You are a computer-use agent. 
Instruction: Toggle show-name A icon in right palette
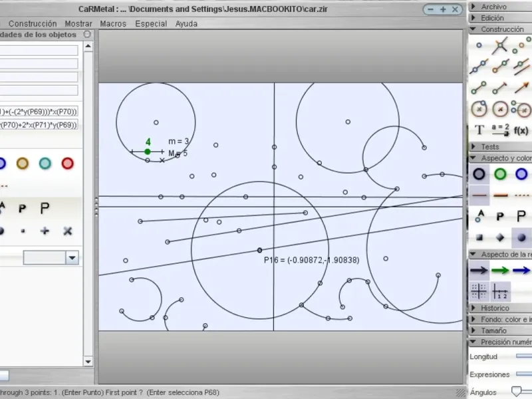tap(479, 216)
